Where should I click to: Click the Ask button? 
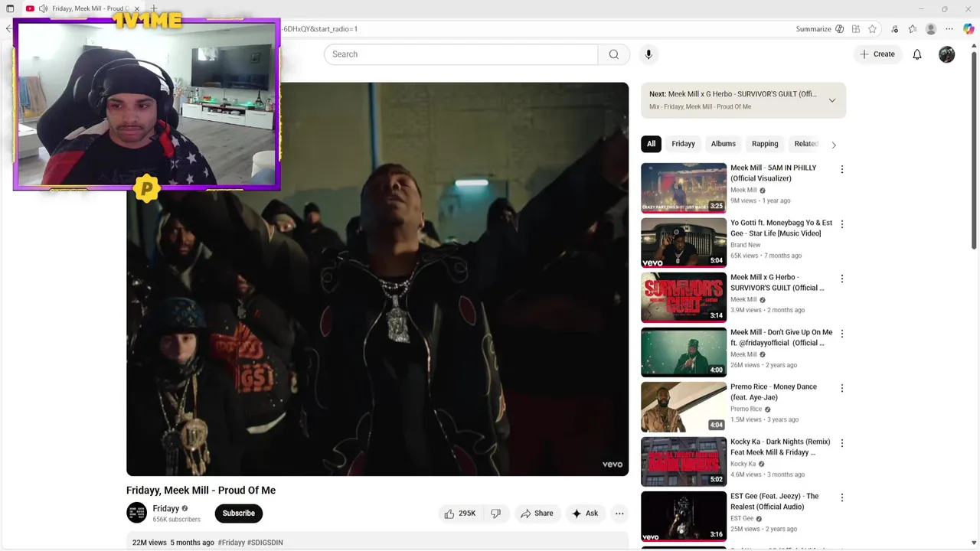coord(585,514)
